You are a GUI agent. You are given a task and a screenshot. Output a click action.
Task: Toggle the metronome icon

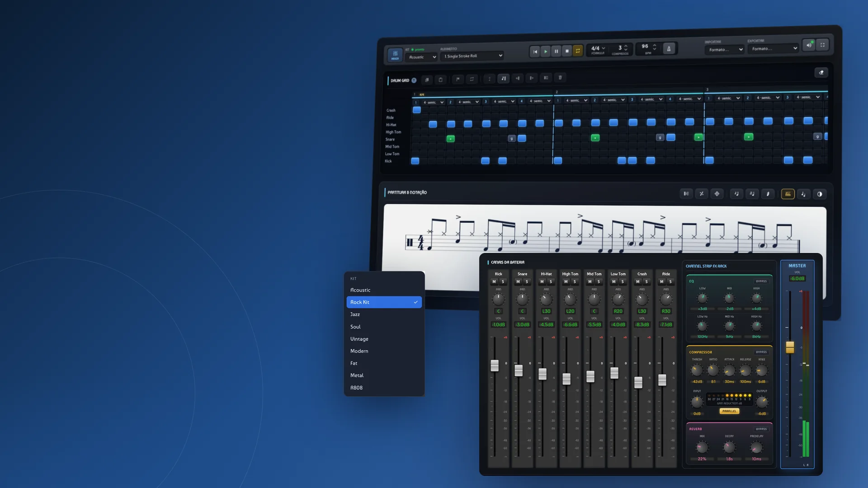click(669, 49)
